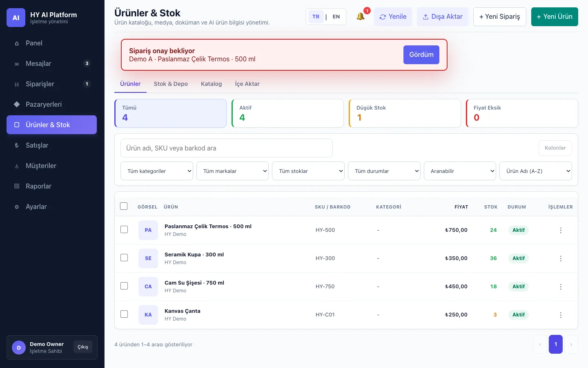
Task: Switch to the Katalog tab
Action: (212, 84)
